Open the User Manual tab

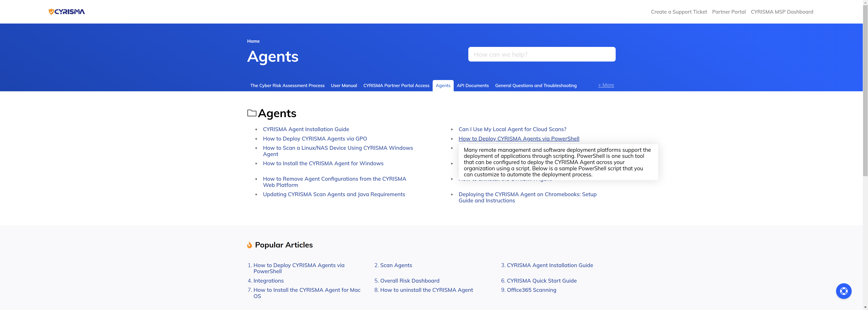pyautogui.click(x=344, y=86)
